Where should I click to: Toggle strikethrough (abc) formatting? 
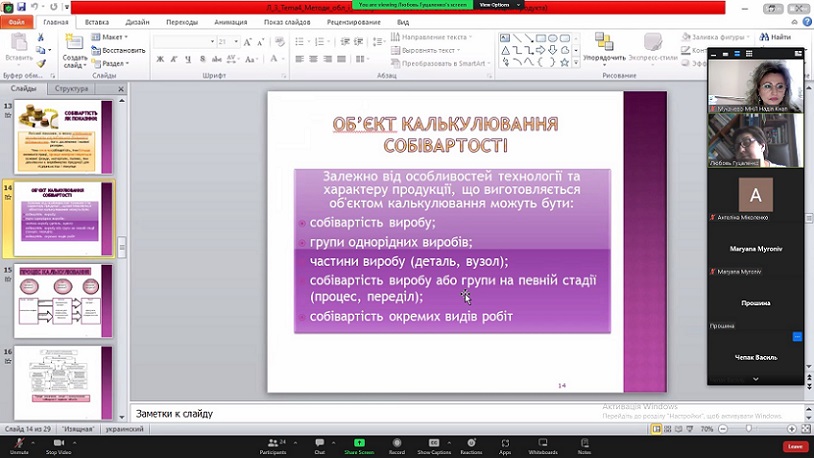point(216,59)
